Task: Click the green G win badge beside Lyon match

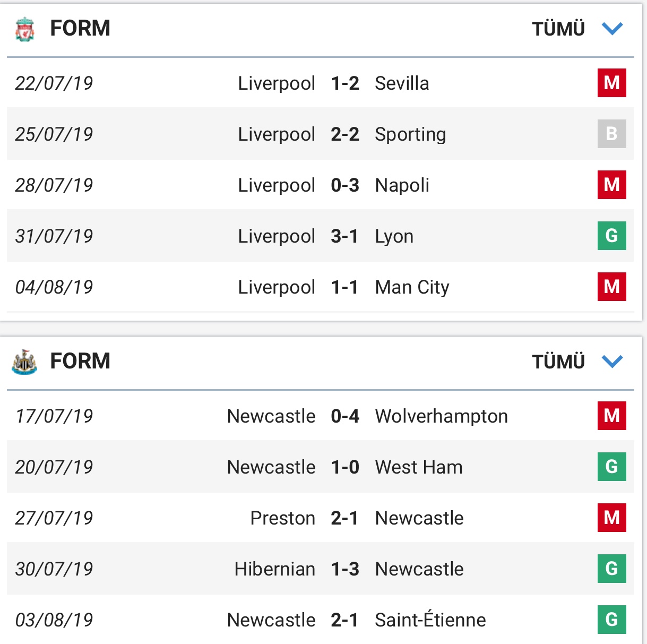Action: coord(611,236)
